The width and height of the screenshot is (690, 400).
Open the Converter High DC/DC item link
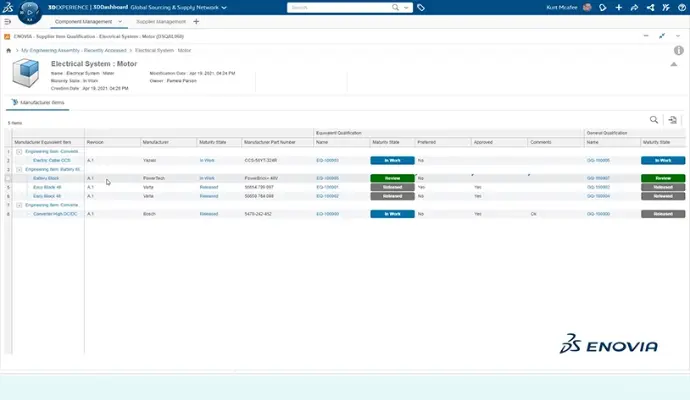[x=55, y=214]
